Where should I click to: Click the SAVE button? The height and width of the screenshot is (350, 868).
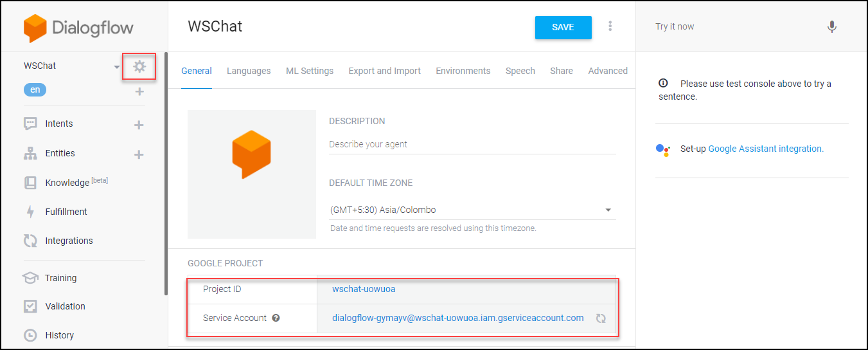[563, 27]
